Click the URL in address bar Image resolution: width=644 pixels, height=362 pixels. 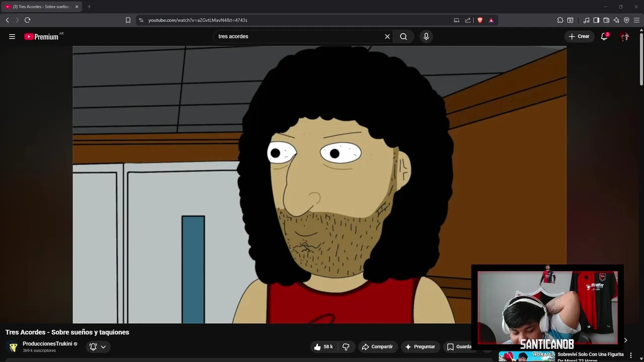pyautogui.click(x=198, y=20)
